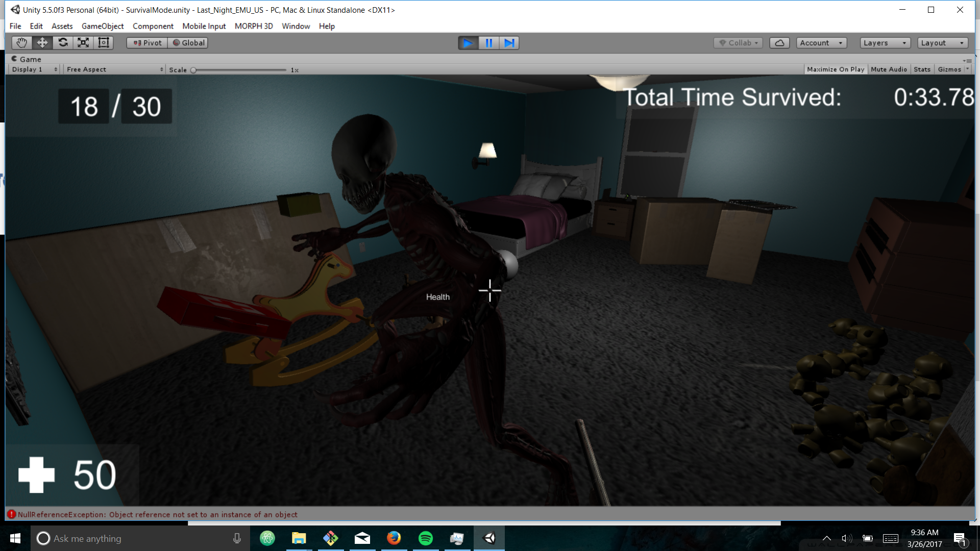Open File Explorer from taskbar

tap(299, 538)
